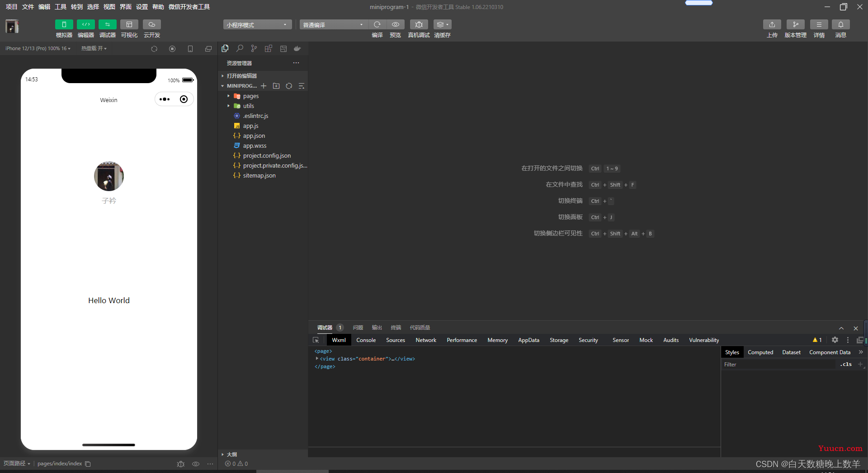Open the mini program mode dropdown
Image resolution: width=868 pixels, height=473 pixels.
[257, 24]
